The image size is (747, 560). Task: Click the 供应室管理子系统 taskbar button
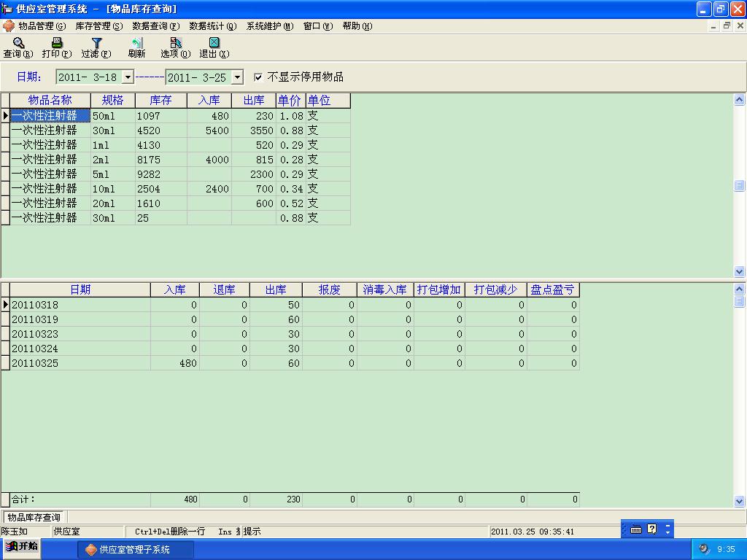(135, 549)
